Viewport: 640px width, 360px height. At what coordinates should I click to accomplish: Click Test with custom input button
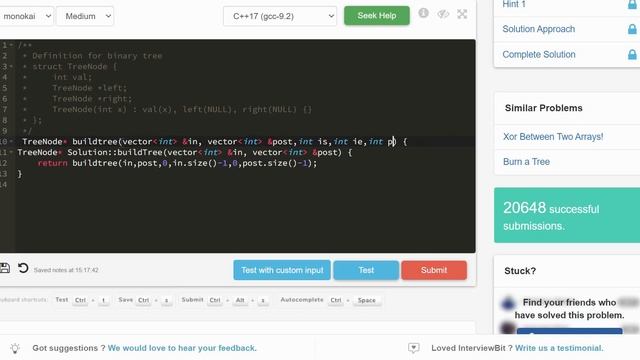point(282,270)
